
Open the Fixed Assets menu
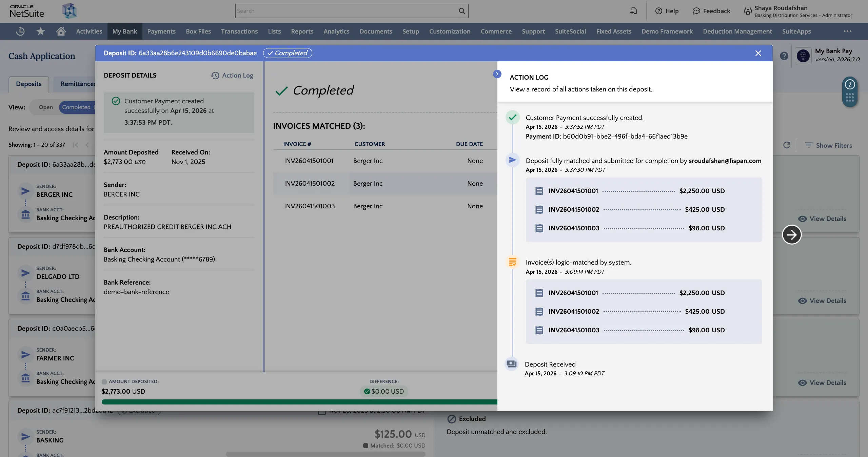point(614,31)
